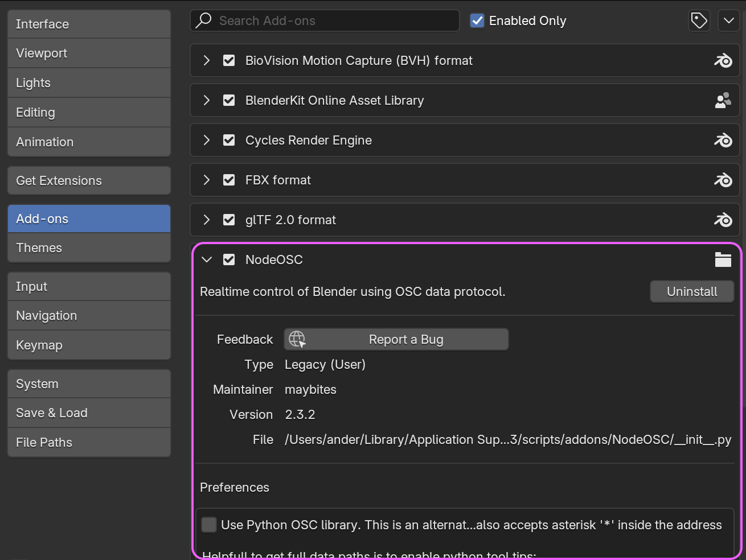Click the glTF 2.0 format title
746x560 pixels.
click(x=290, y=220)
